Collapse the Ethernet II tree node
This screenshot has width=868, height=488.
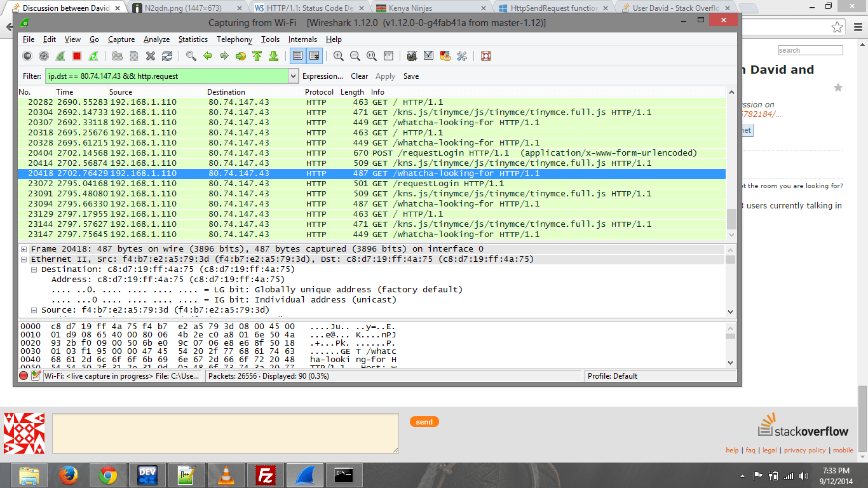point(24,259)
